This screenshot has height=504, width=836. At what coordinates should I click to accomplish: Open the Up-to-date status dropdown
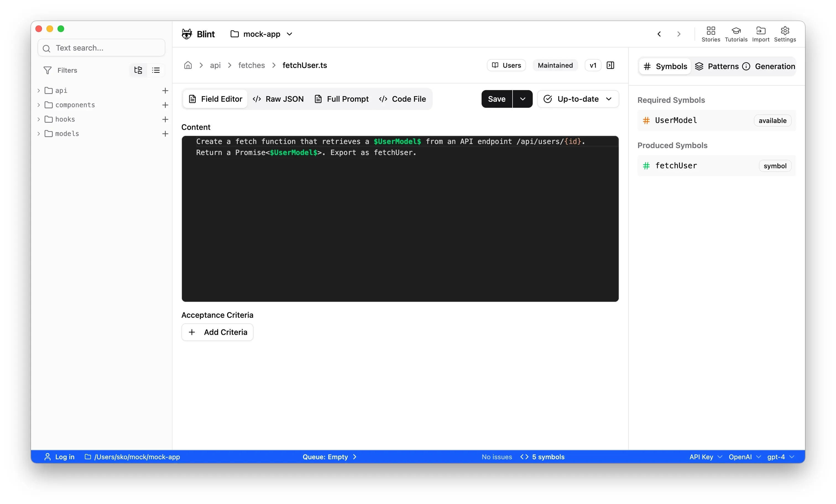578,99
